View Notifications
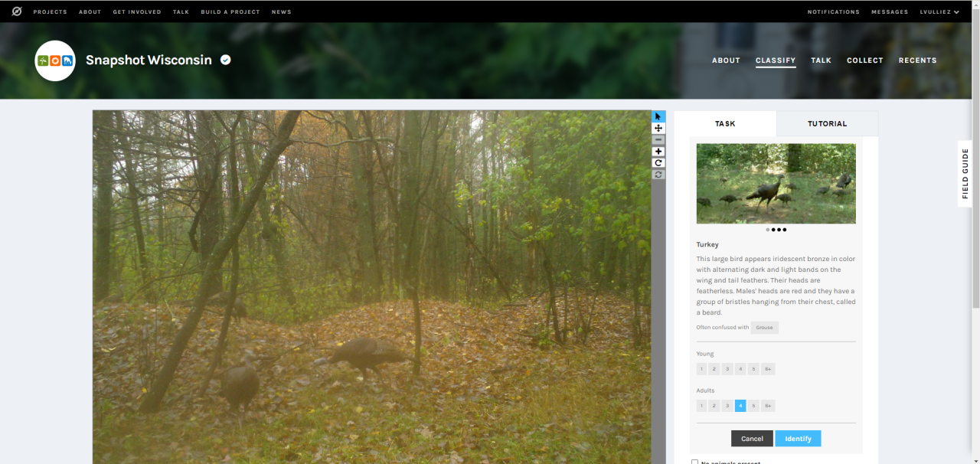Screen dimensions: 980x464 pyautogui.click(x=833, y=12)
